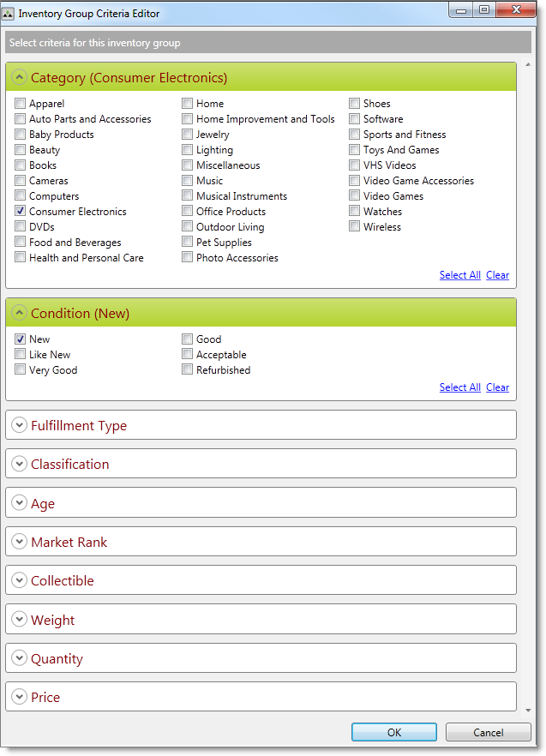546x756 pixels.
Task: Click the app icon in the title bar
Action: click(x=9, y=14)
